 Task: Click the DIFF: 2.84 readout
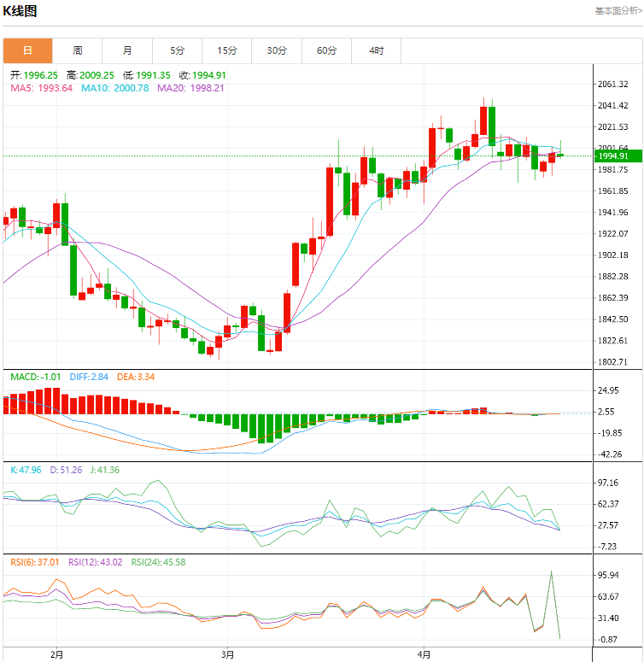tap(89, 377)
